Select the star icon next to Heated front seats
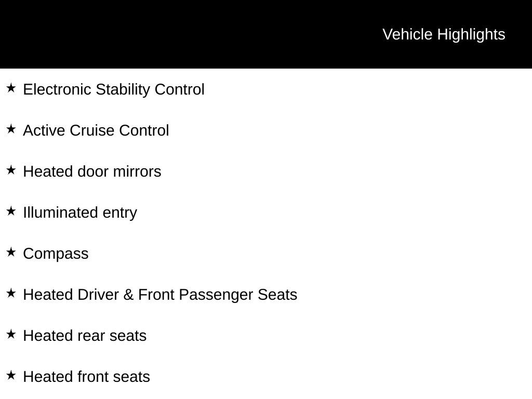Viewport: 532px width, 399px height. pyautogui.click(x=11, y=375)
